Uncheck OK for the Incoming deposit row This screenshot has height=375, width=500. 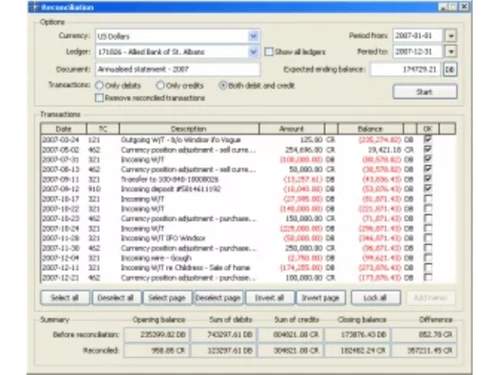click(x=428, y=189)
